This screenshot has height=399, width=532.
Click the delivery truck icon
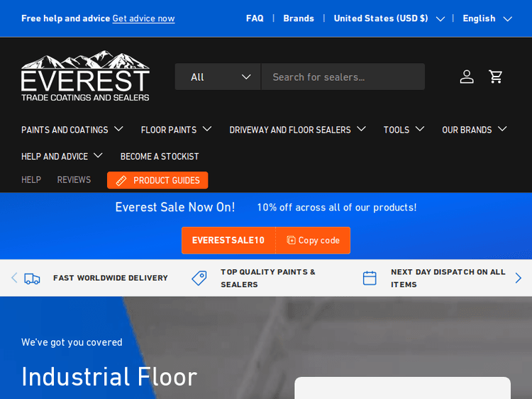pyautogui.click(x=32, y=279)
